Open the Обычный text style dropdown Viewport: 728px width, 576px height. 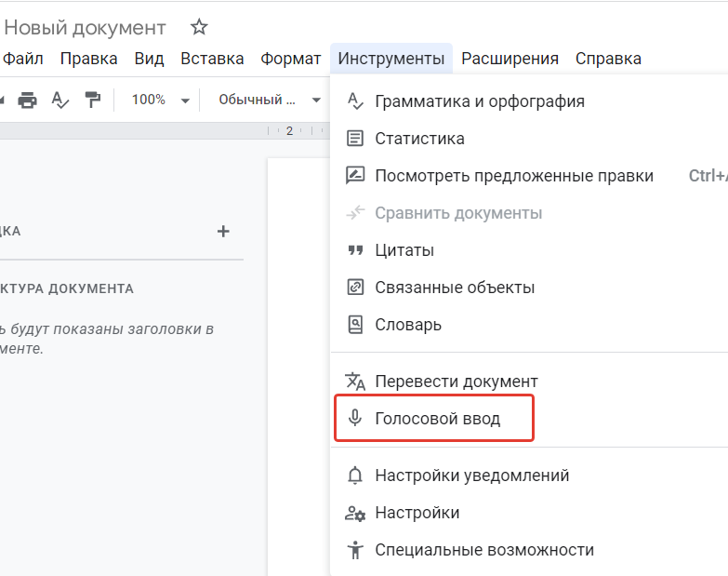[271, 100]
